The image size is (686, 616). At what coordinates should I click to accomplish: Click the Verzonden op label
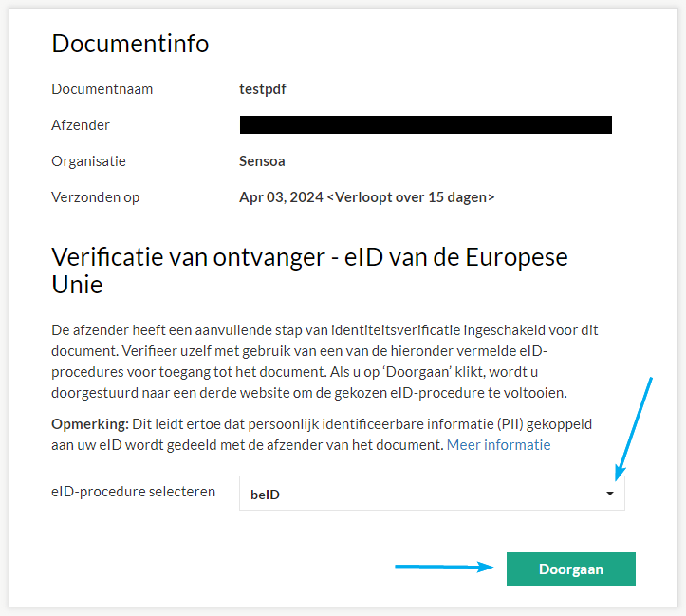click(x=95, y=197)
